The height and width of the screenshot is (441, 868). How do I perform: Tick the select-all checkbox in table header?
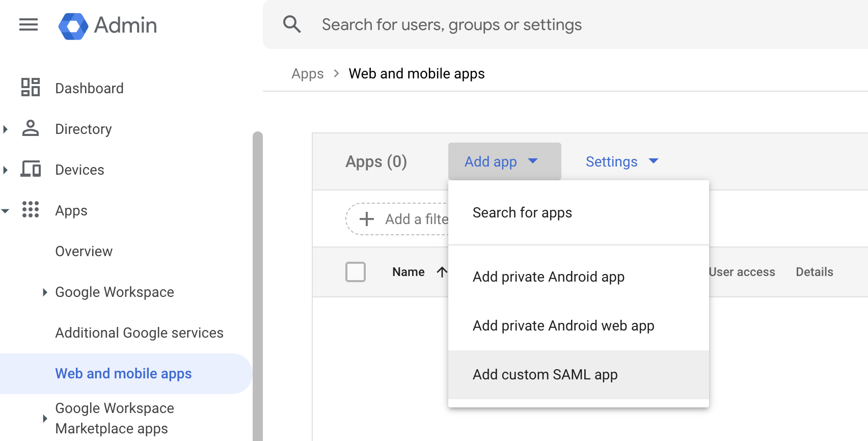coord(356,272)
